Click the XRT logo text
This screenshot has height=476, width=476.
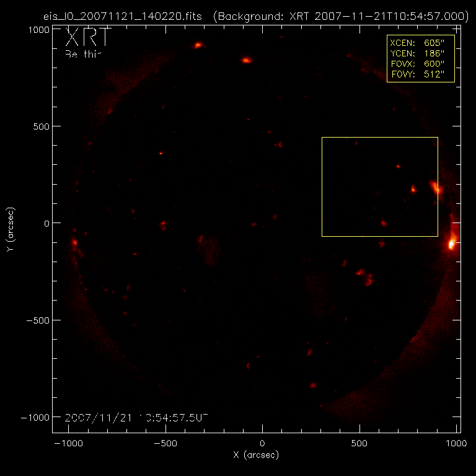click(87, 38)
